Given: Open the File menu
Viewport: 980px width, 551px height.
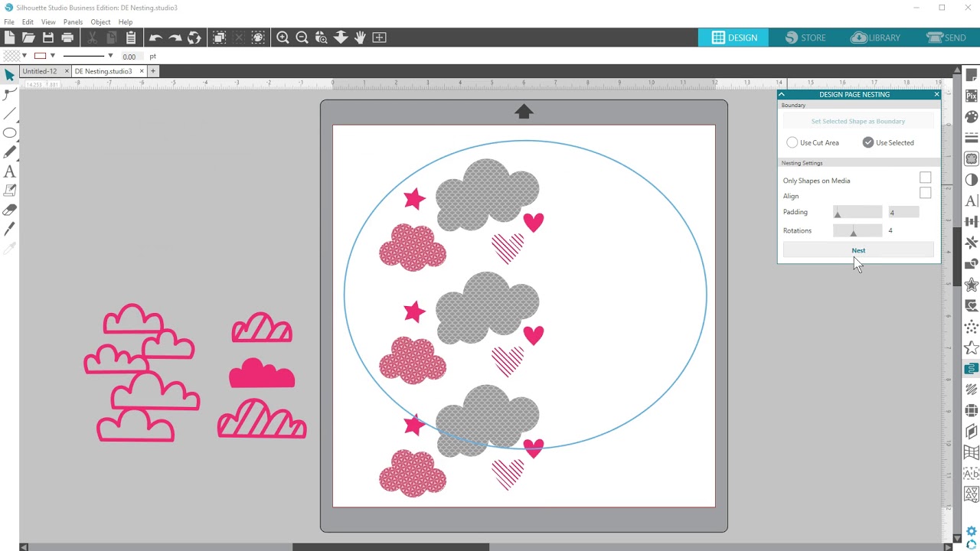Looking at the screenshot, I should tap(9, 22).
